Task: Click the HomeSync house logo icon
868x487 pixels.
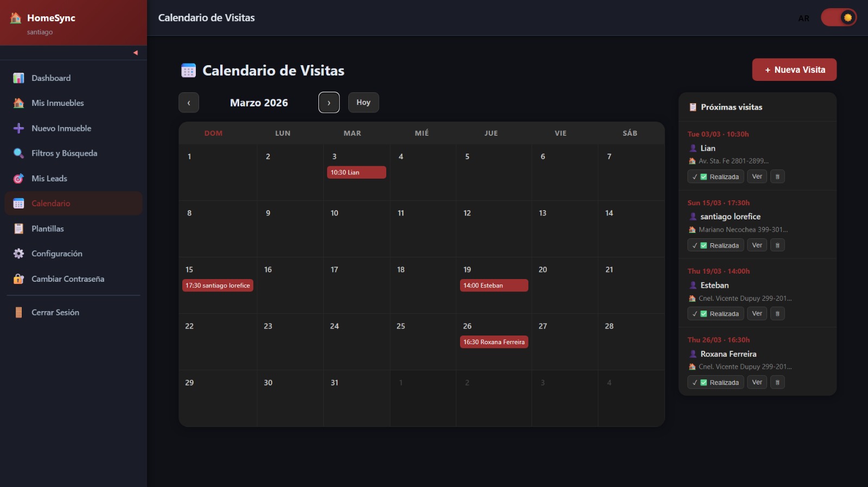Action: pos(16,18)
